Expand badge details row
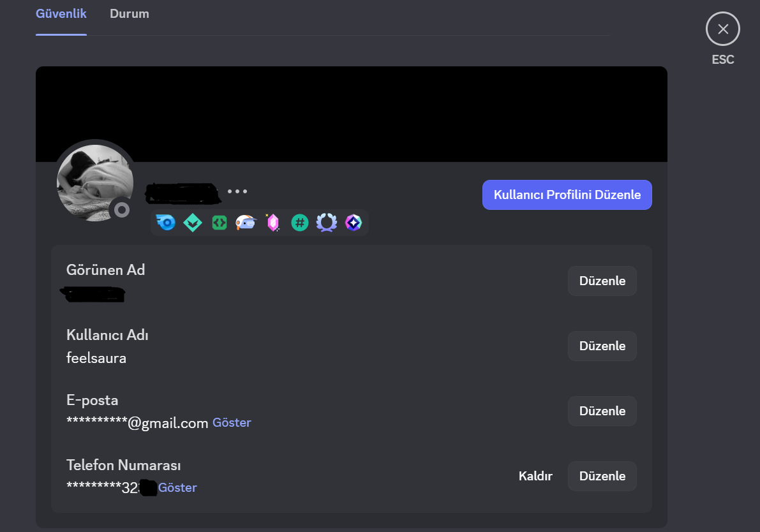The image size is (760, 532). click(259, 222)
